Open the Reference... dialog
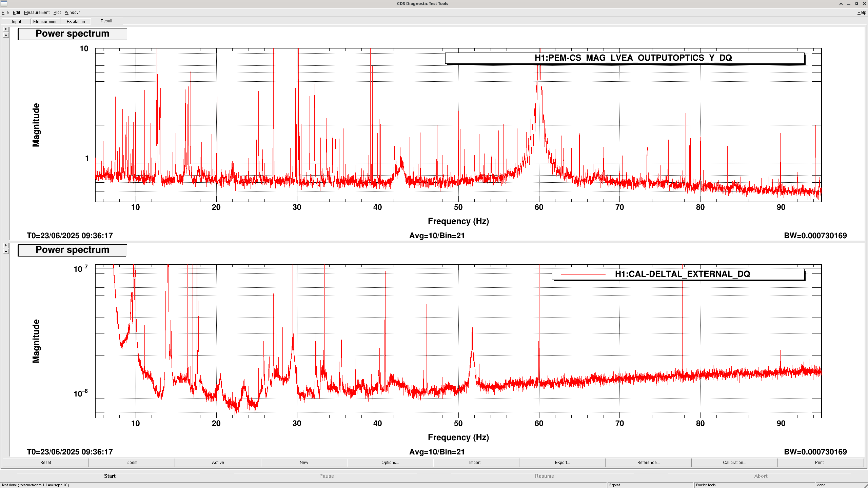Image resolution: width=868 pixels, height=488 pixels. coord(648,463)
